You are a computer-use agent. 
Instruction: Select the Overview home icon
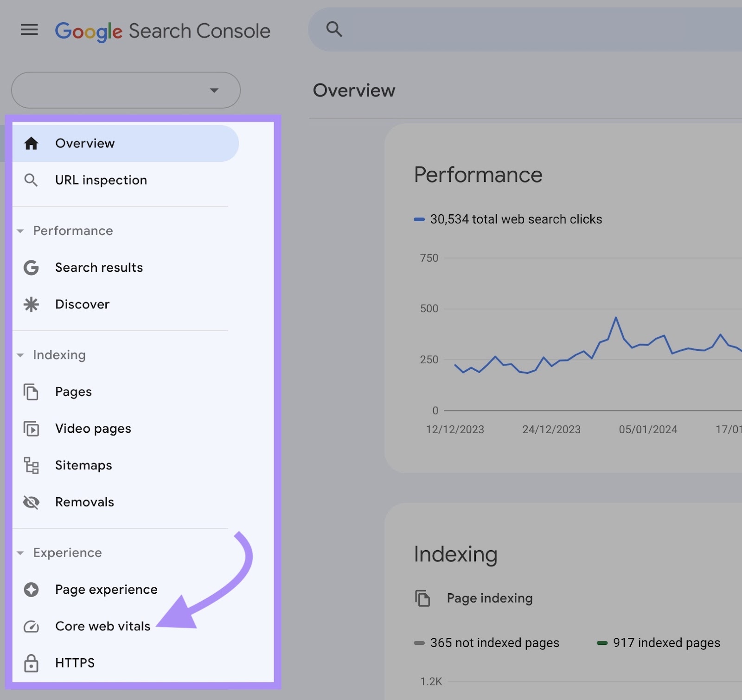pos(31,143)
